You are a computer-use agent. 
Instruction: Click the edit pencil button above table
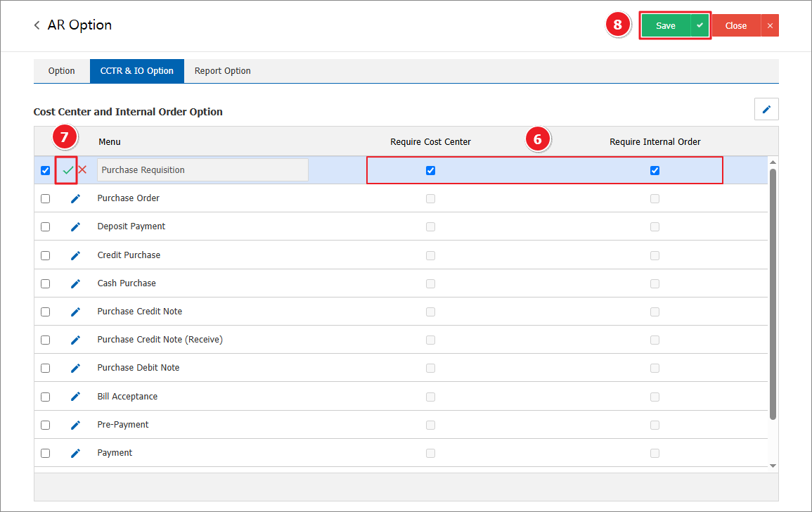pyautogui.click(x=766, y=109)
